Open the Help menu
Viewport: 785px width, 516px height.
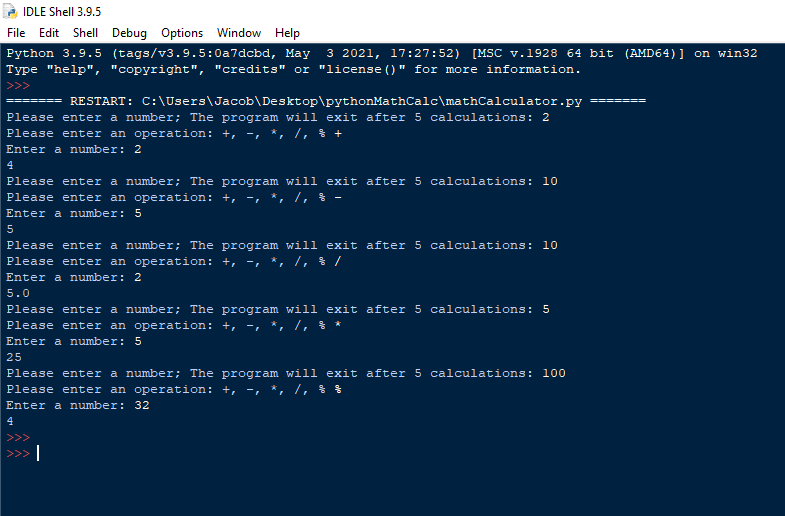tap(287, 33)
